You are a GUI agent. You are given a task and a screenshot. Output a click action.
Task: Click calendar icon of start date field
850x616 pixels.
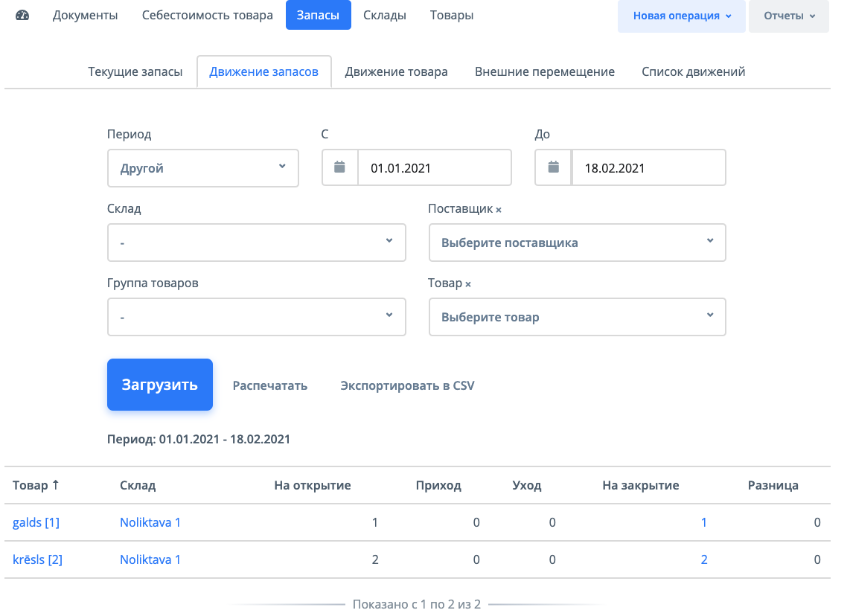click(340, 167)
